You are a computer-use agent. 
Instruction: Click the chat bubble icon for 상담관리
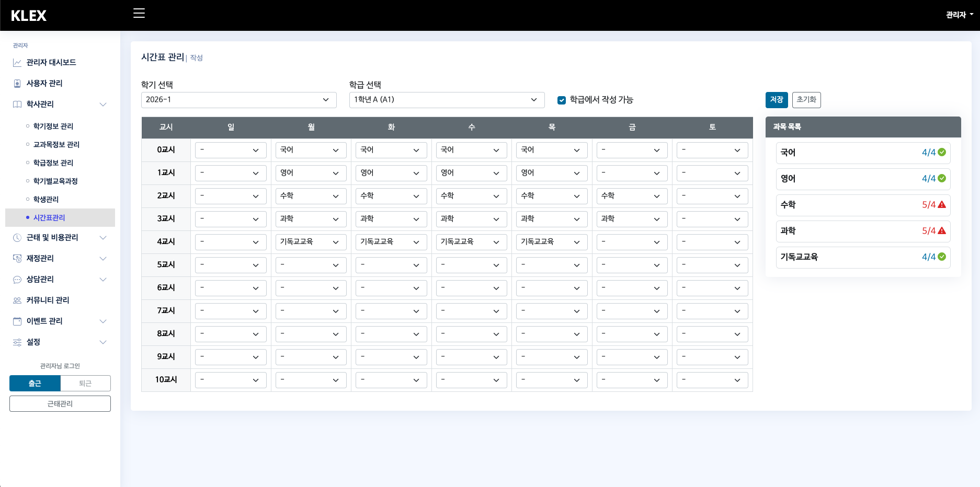17,280
